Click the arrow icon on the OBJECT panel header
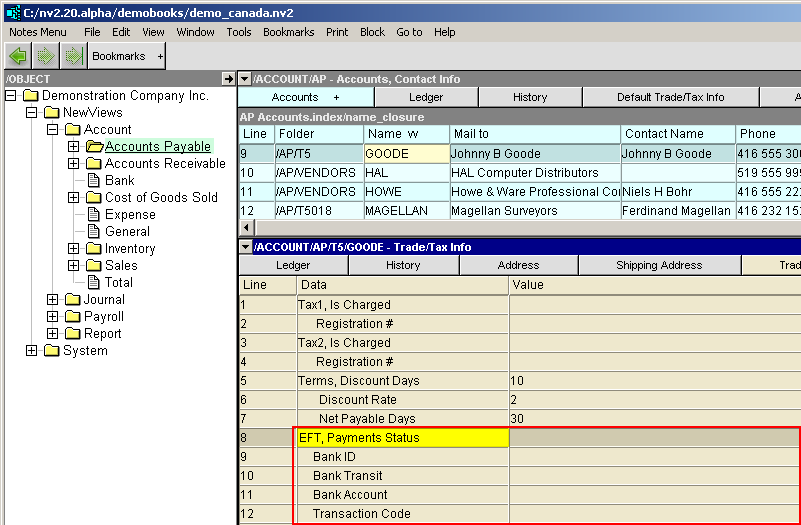This screenshot has width=801, height=525. (x=227, y=78)
